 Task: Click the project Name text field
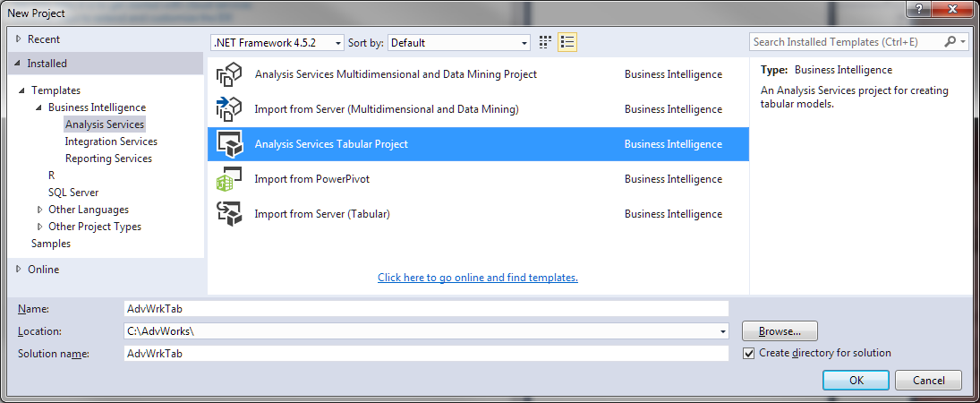pyautogui.click(x=426, y=308)
